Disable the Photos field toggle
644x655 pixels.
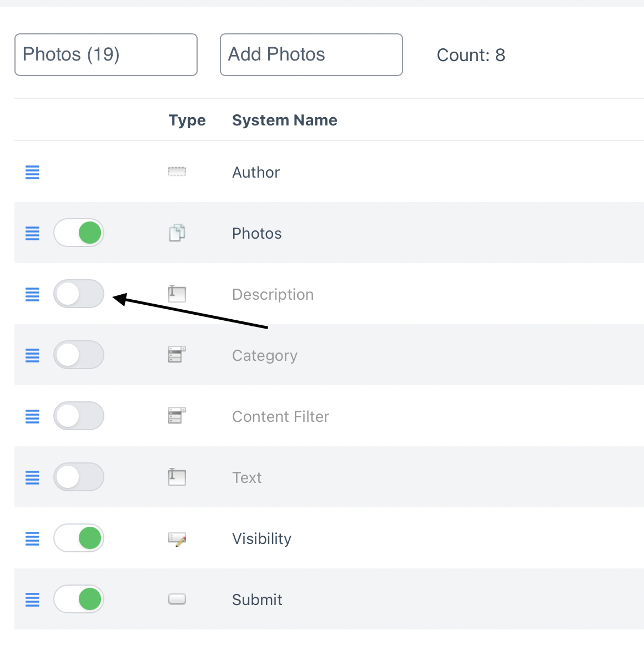pyautogui.click(x=79, y=233)
